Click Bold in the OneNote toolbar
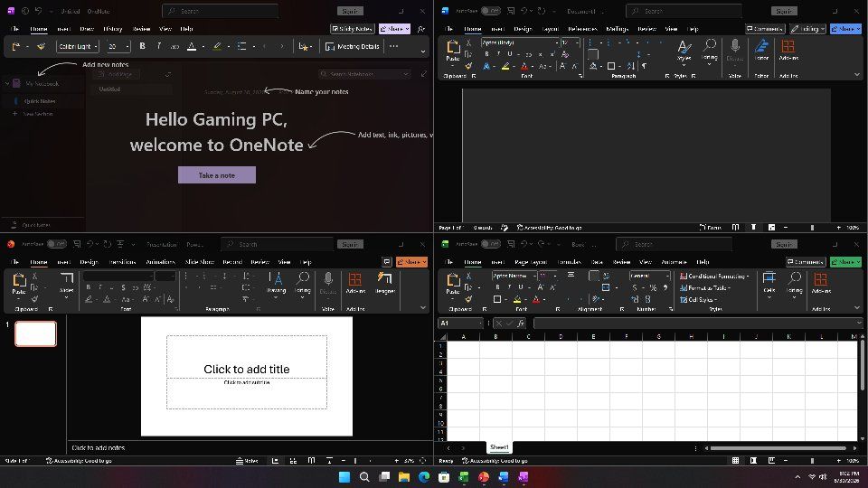The height and width of the screenshot is (488, 868). 142,46
